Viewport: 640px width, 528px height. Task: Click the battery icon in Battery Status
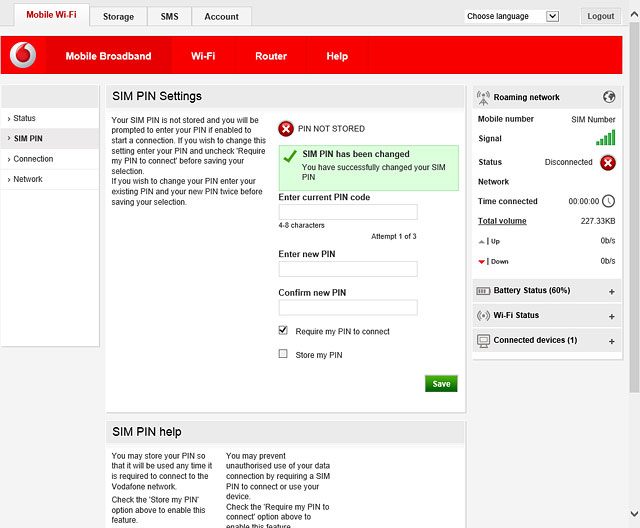483,291
